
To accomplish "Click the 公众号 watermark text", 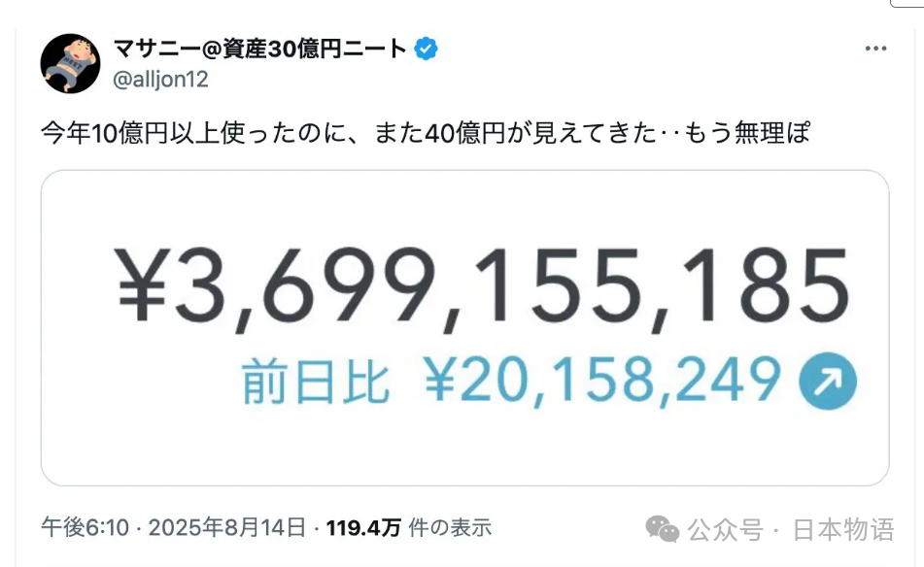I will point(723,530).
